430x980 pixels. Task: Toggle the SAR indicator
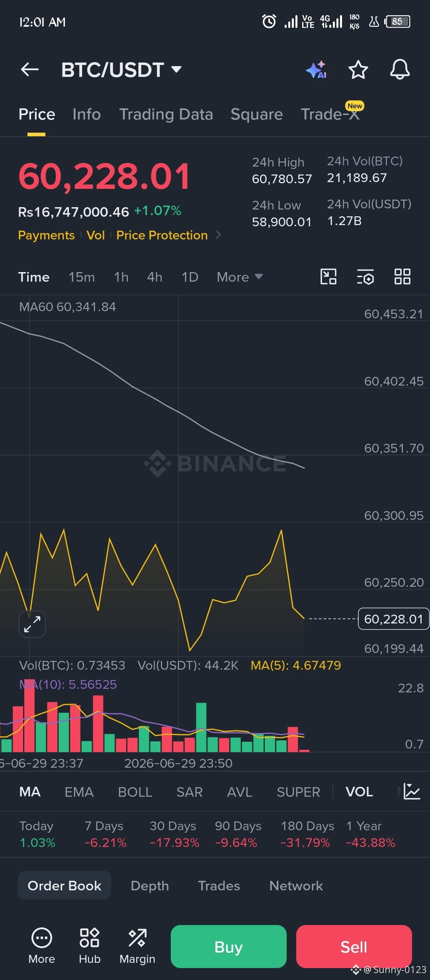click(190, 792)
